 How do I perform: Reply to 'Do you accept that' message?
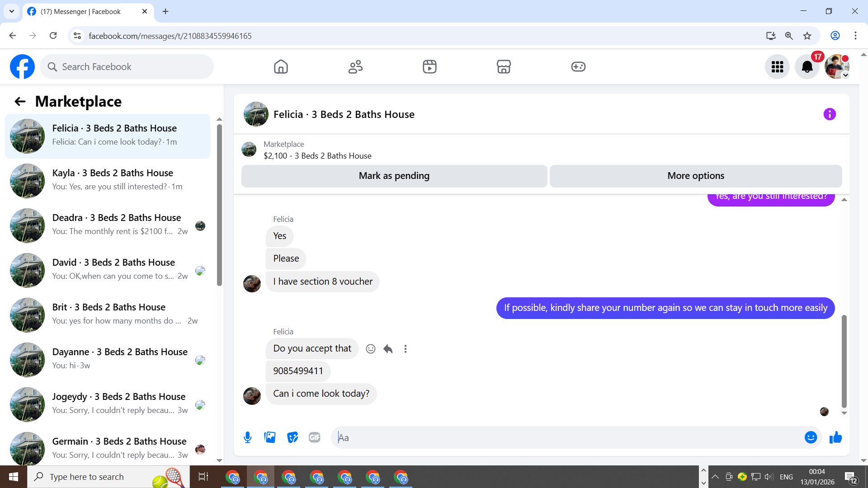[388, 349]
